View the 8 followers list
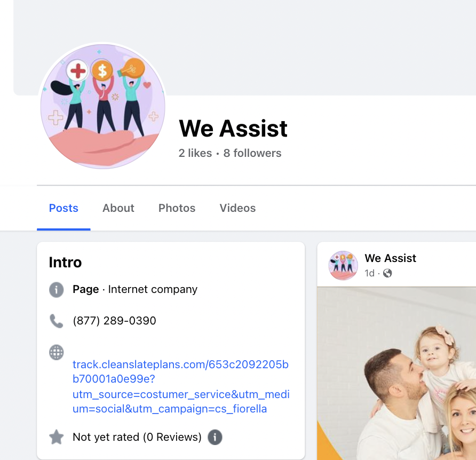476x460 pixels. pos(252,153)
